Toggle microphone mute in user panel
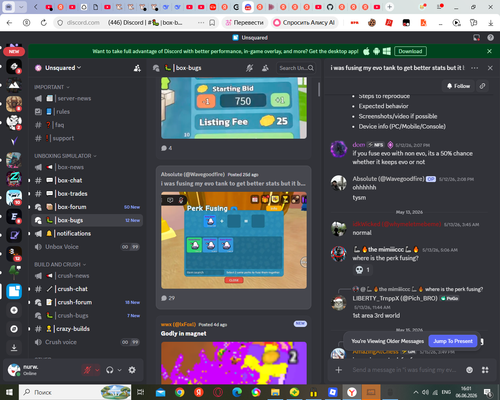This screenshot has width=500, height=400. coord(88,370)
